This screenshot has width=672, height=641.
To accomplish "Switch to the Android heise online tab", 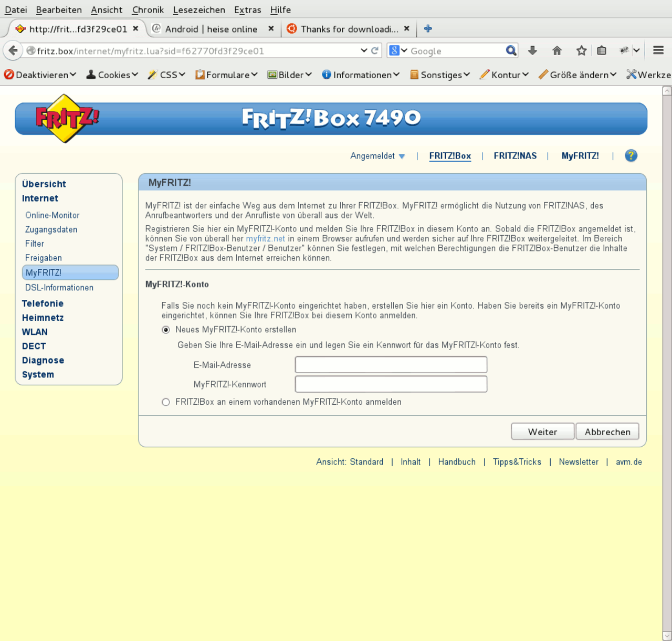I will tap(211, 29).
